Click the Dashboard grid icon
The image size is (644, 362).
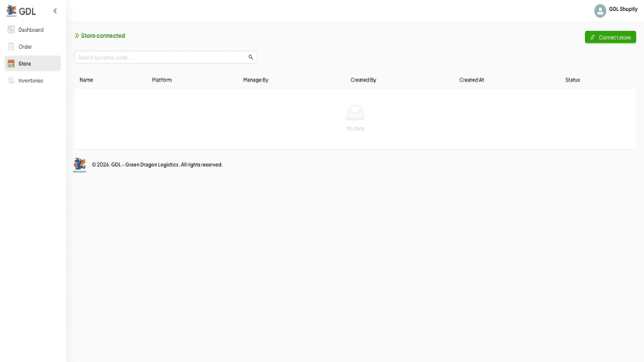click(x=11, y=30)
